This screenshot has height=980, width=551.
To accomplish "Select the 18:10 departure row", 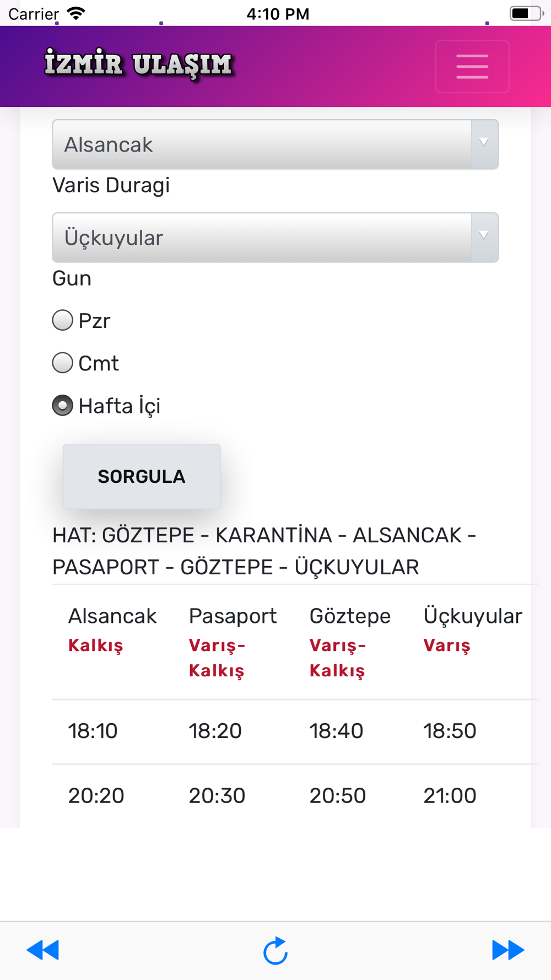I will (295, 731).
